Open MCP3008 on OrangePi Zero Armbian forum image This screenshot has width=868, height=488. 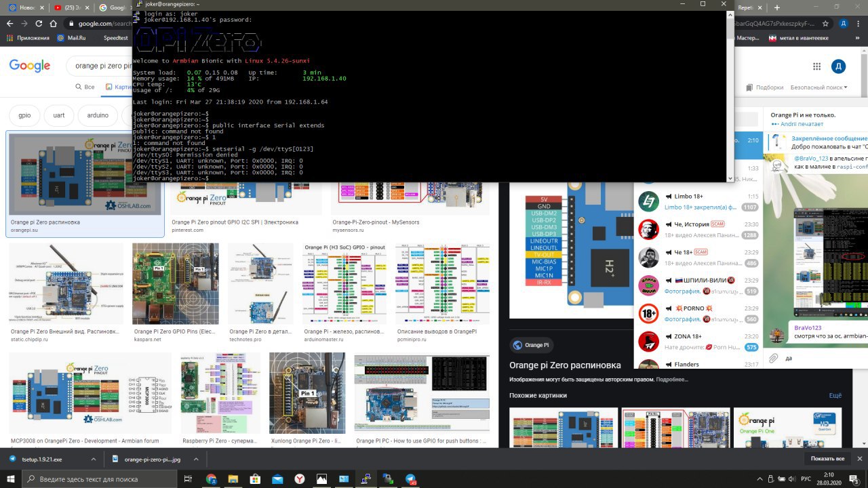(85, 392)
